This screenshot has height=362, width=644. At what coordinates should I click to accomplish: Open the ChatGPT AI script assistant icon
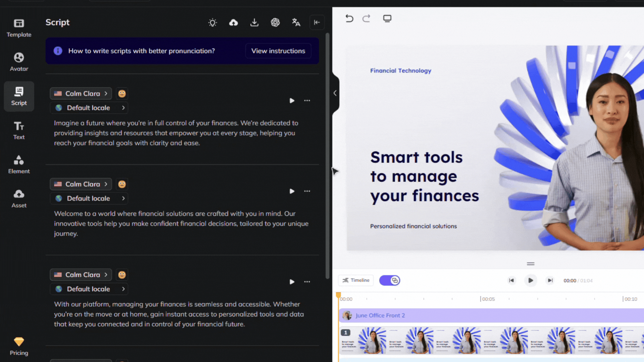pyautogui.click(x=275, y=22)
